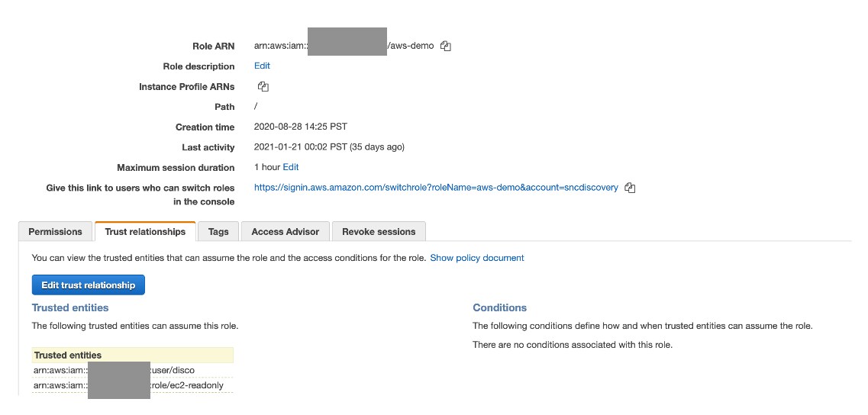Click the Edit trust relationship button
The width and height of the screenshot is (868, 415).
89,285
